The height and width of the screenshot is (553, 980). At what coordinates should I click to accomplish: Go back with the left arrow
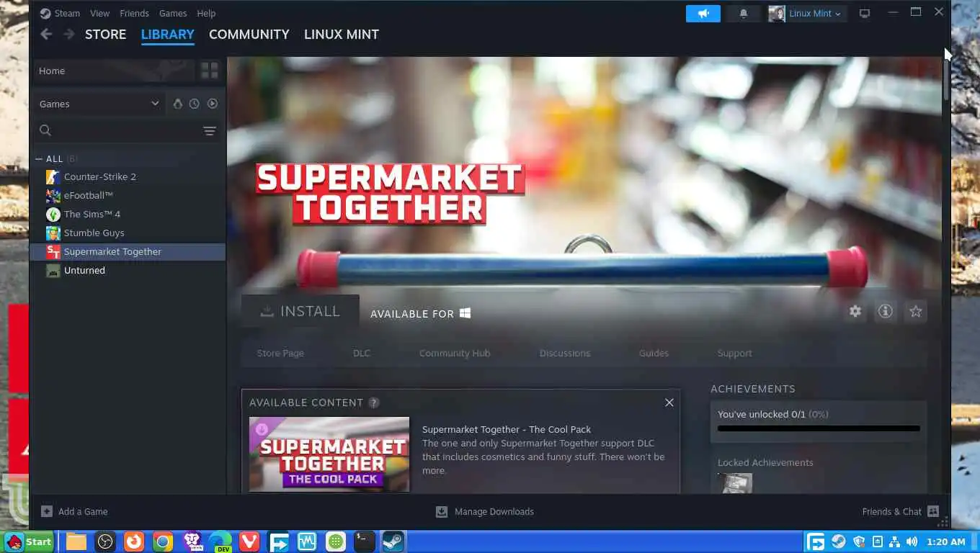point(46,34)
